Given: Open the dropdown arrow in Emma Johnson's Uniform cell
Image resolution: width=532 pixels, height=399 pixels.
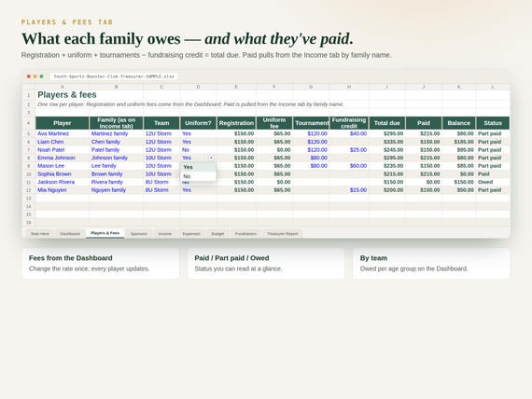Looking at the screenshot, I should click(x=211, y=158).
